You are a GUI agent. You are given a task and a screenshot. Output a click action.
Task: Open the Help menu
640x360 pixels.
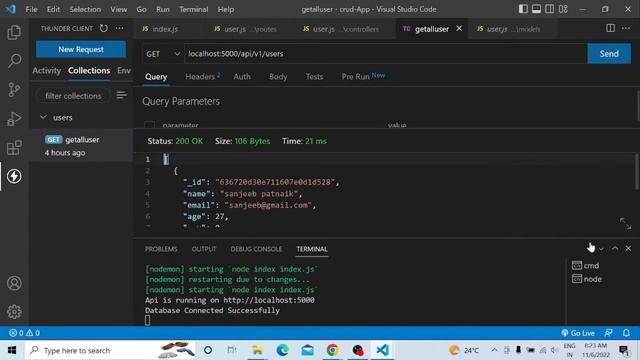226,9
